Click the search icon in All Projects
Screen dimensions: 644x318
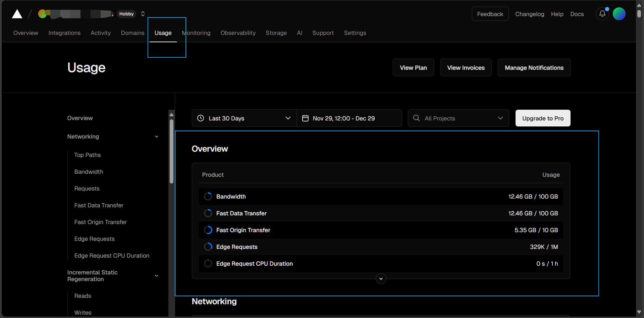pos(416,118)
